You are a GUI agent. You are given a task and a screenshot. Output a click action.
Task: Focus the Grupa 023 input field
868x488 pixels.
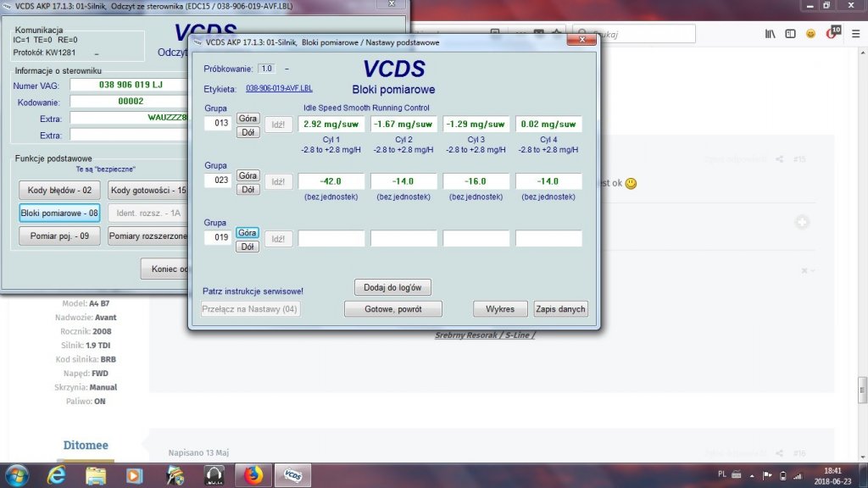pos(218,180)
